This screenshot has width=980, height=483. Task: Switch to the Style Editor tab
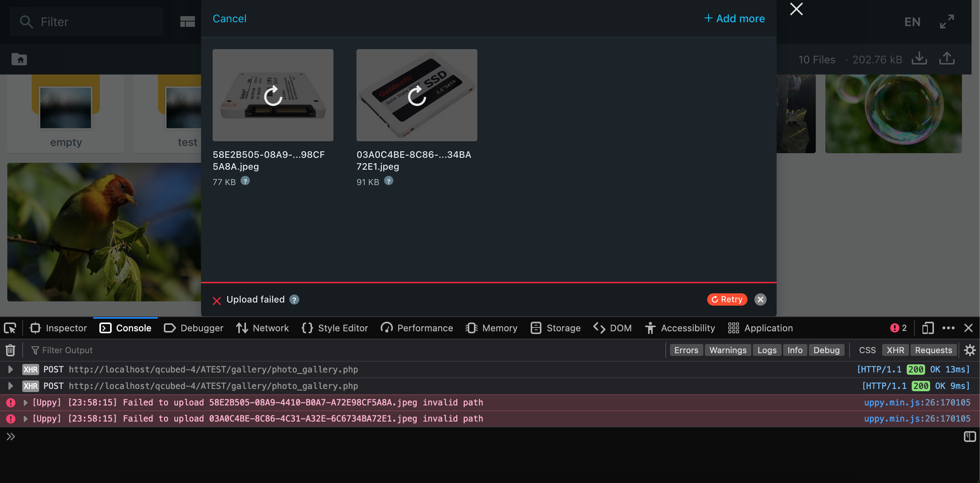point(335,328)
